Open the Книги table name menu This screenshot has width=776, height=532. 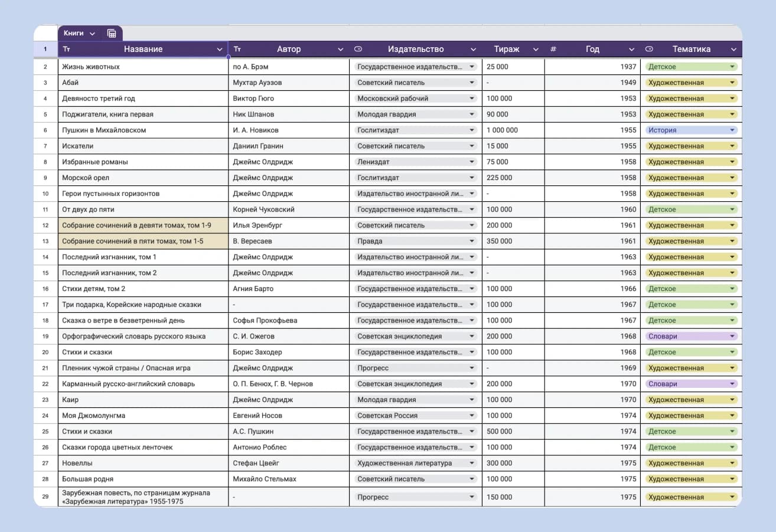click(x=92, y=34)
